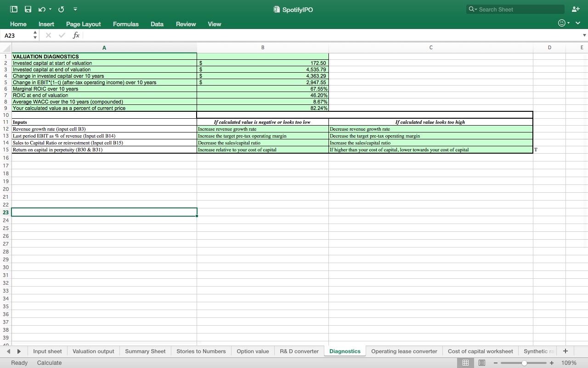The height and width of the screenshot is (368, 588).
Task: Click cell 'VALUATION DIAGNOSTICS'
Action: point(104,57)
